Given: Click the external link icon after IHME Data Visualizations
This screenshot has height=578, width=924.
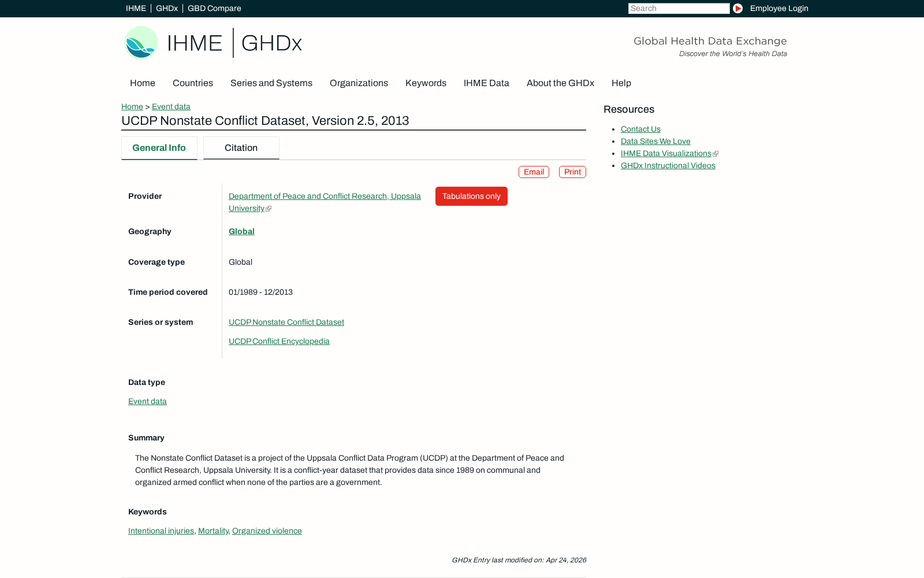Looking at the screenshot, I should [x=716, y=154].
